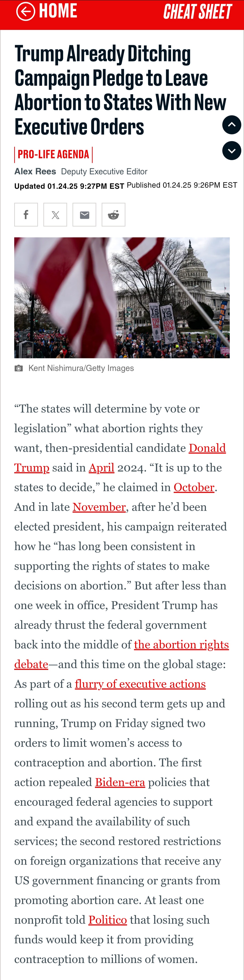Open the flurry of executive actions link

click(140, 684)
